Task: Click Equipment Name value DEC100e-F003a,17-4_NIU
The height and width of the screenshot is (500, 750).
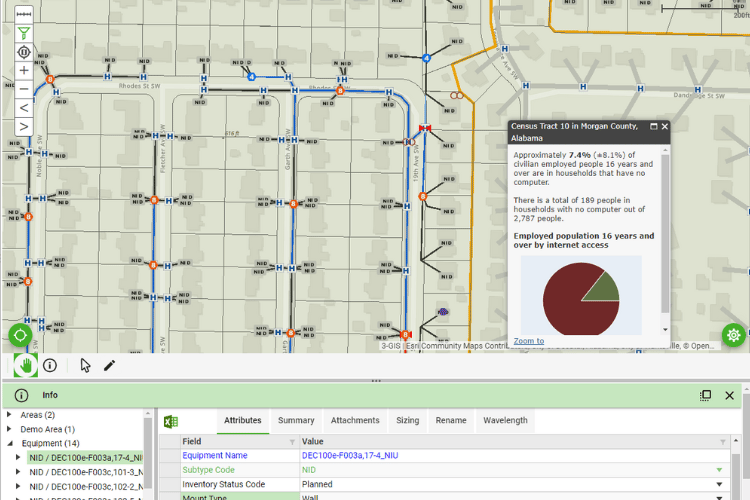Action: 350,456
